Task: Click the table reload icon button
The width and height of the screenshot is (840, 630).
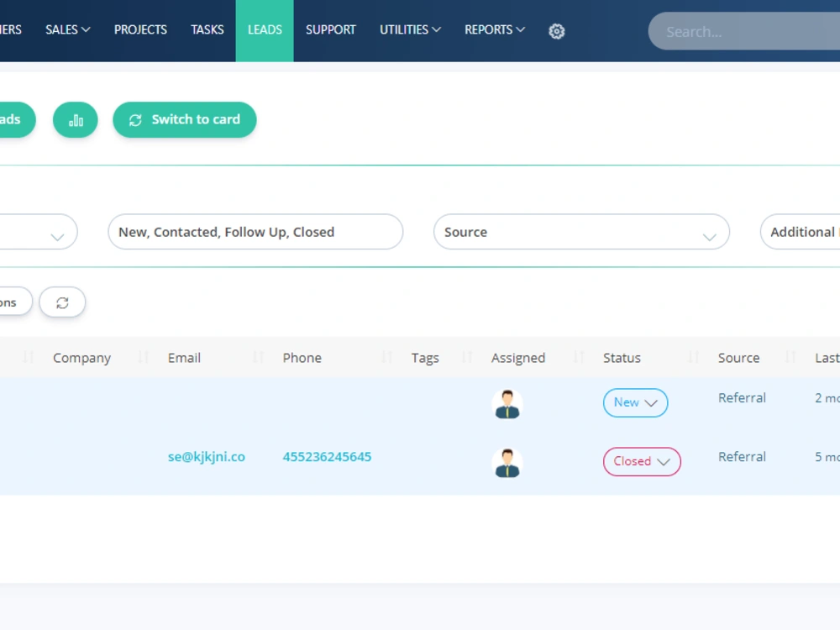Action: pyautogui.click(x=63, y=302)
